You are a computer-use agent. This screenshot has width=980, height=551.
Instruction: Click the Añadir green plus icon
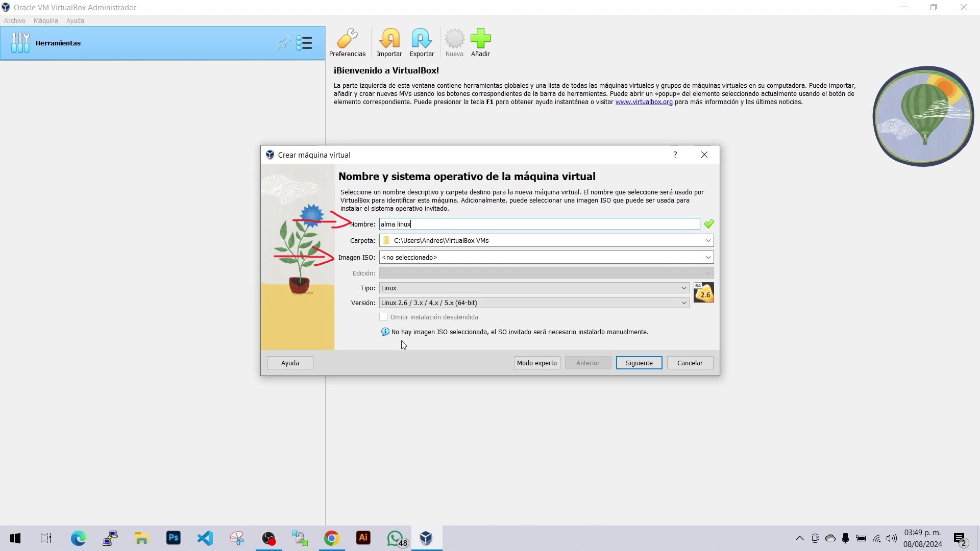(x=480, y=43)
